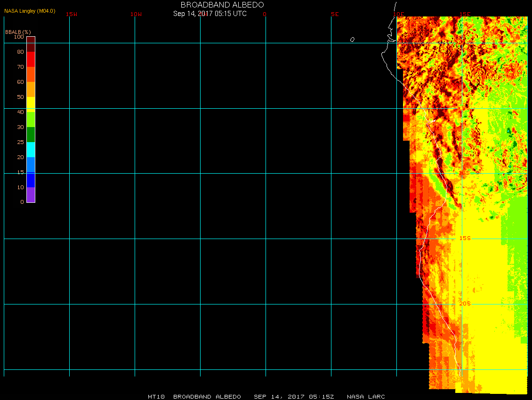
Task: Choose the orange 50–60% legend band
Action: (31, 89)
